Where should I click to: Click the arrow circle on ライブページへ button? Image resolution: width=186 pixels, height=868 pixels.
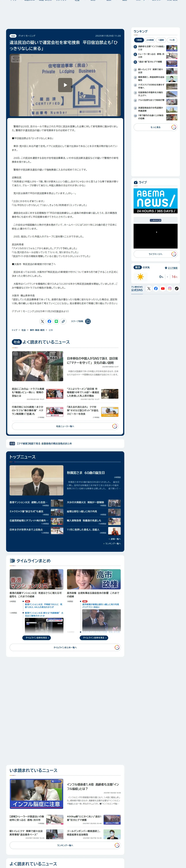(x=174, y=254)
